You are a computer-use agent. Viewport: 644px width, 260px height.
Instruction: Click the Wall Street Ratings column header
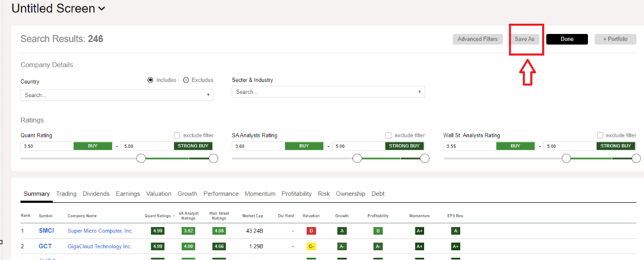(x=219, y=216)
